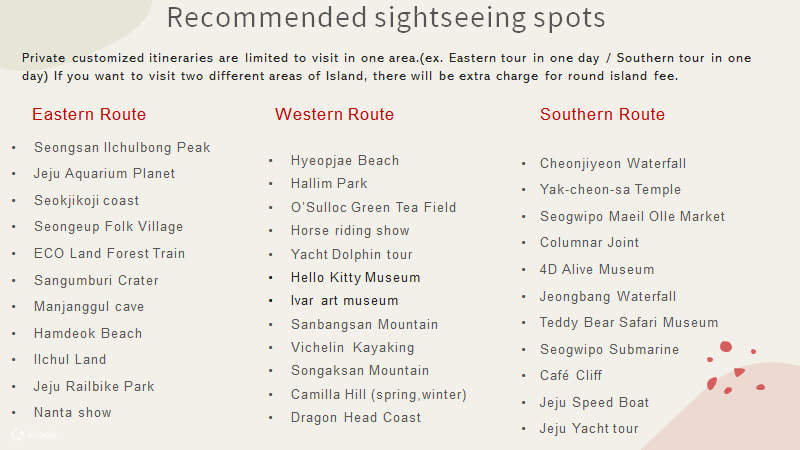
Task: Select Camilla Hill (spring,winter) item
Action: point(379,394)
